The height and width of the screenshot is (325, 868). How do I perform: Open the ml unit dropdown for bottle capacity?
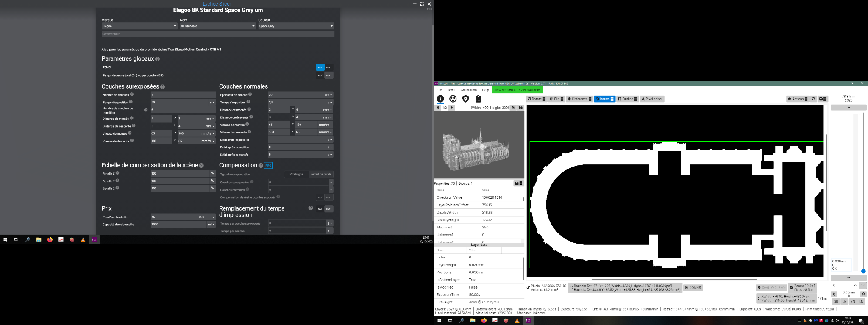[x=211, y=225]
